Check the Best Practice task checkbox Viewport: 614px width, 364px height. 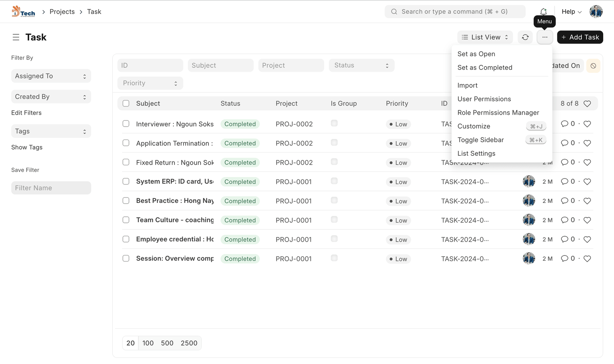coord(126,201)
